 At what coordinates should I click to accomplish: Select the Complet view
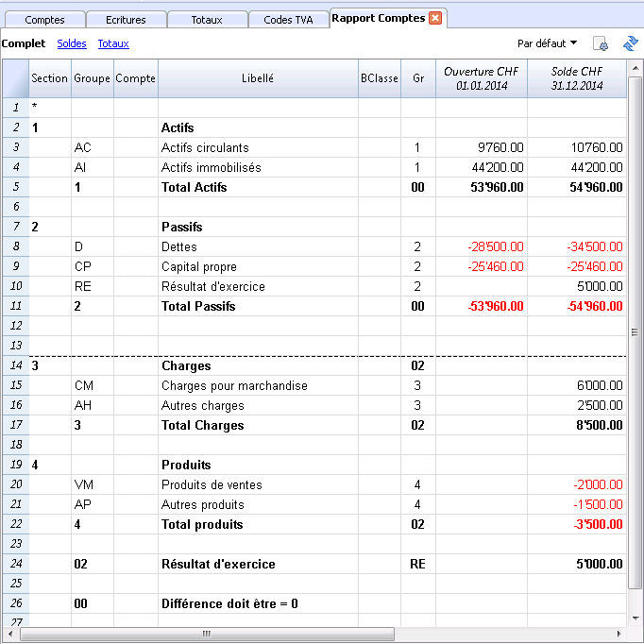(x=24, y=43)
